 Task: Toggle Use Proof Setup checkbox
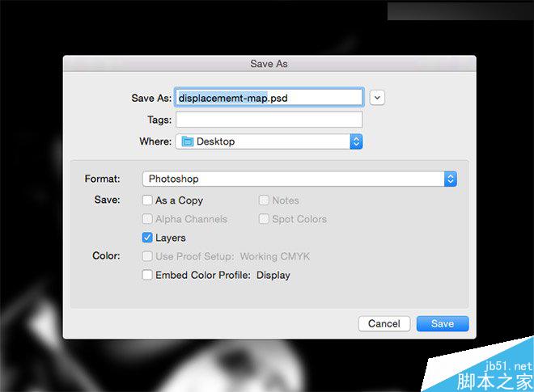[x=147, y=256]
